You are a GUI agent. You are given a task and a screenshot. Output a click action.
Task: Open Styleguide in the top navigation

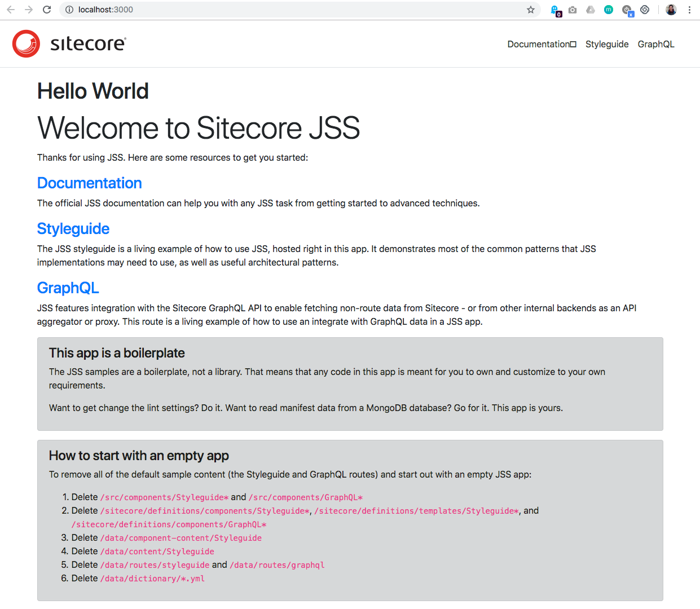(x=607, y=44)
